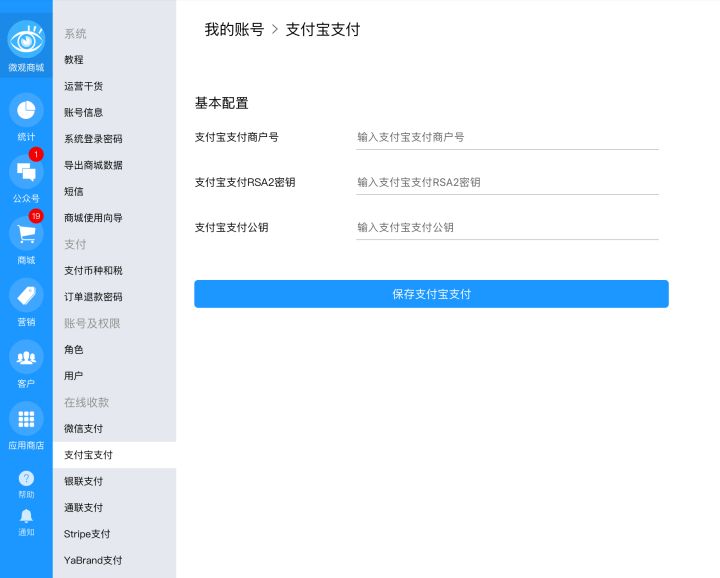720x578 pixels.
Task: Click 支付宝支付 breadcrumb title
Action: pyautogui.click(x=323, y=30)
